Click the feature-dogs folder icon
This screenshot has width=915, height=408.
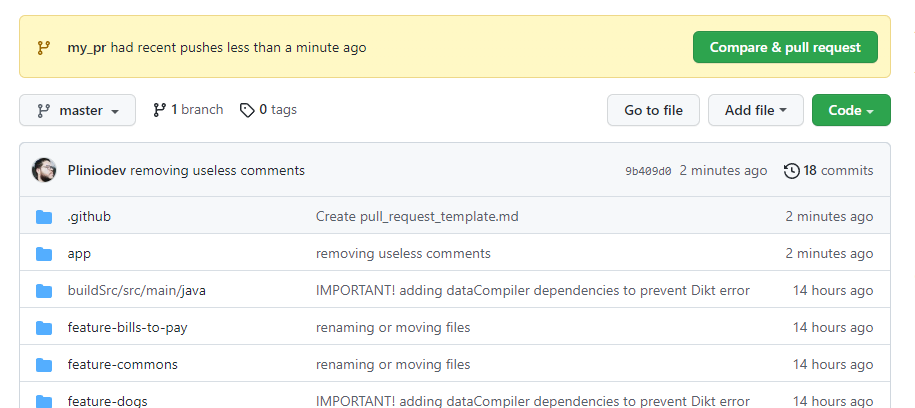point(44,402)
